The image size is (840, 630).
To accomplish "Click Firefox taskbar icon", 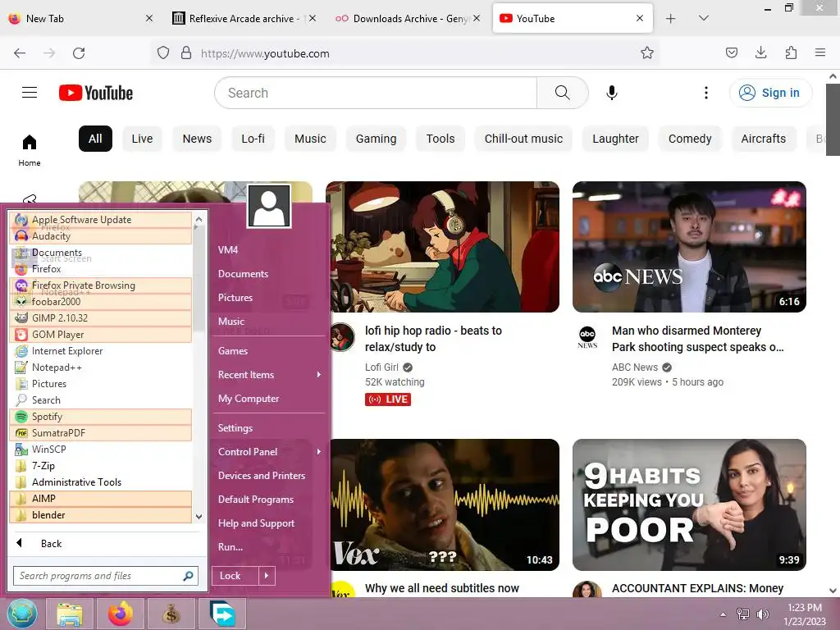I will tap(121, 614).
